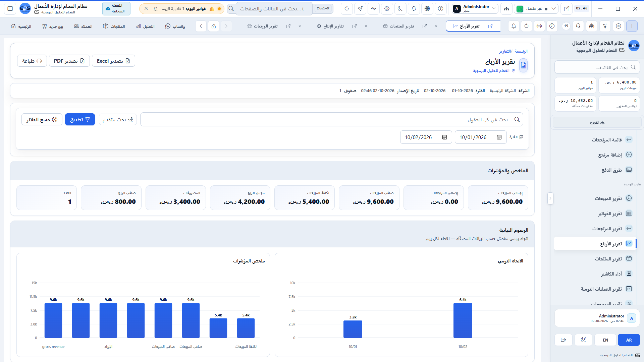Close the تقرير المنتجات tab
This screenshot has width=644, height=362.
point(436,26)
